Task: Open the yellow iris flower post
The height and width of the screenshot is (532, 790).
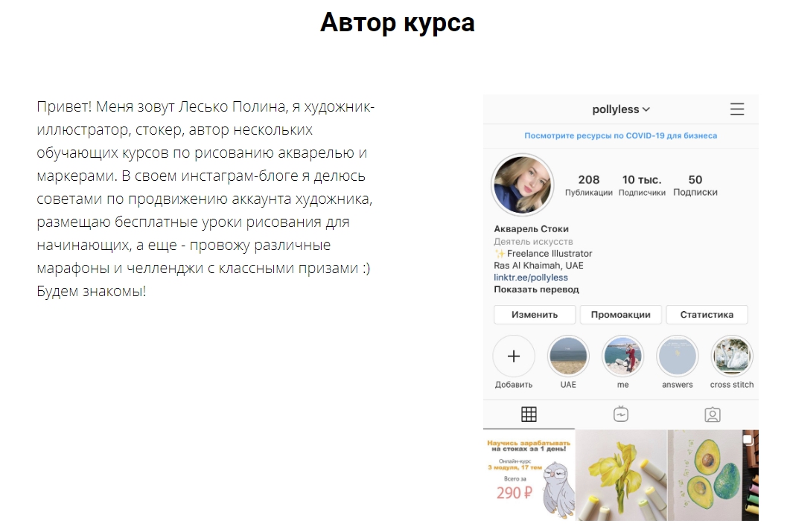Action: 621,475
